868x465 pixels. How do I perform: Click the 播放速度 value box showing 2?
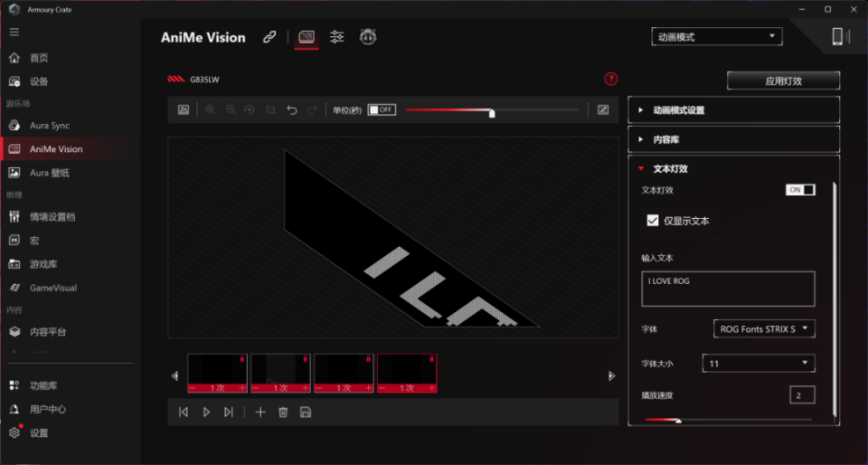coord(802,395)
